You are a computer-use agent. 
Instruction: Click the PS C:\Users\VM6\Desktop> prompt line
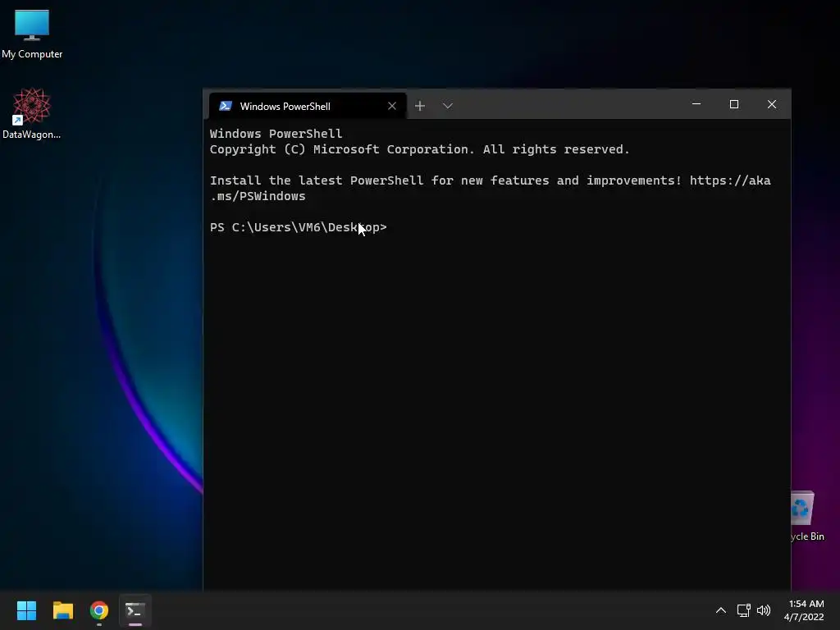[299, 227]
